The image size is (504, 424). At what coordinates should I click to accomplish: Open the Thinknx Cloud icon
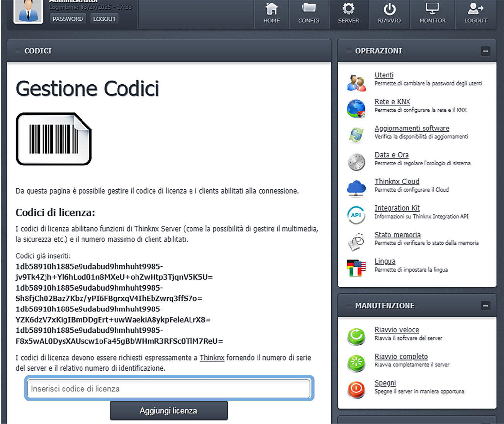356,188
